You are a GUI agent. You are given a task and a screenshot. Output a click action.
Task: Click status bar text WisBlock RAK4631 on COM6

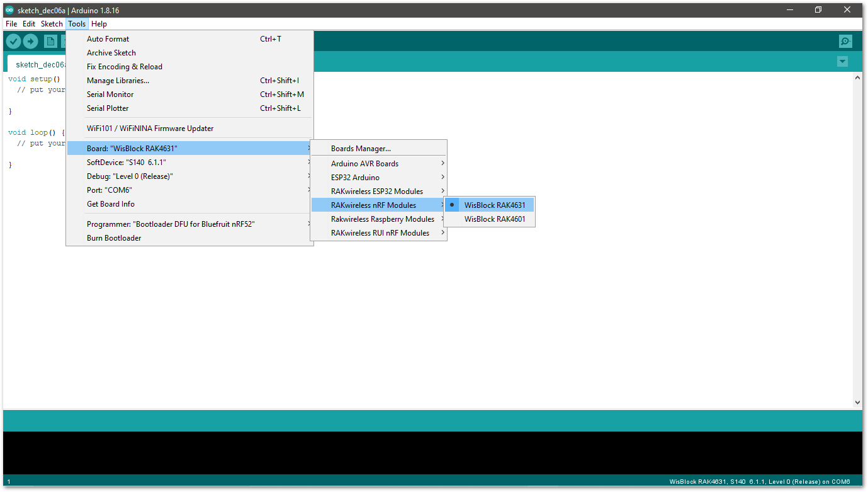[x=760, y=482]
